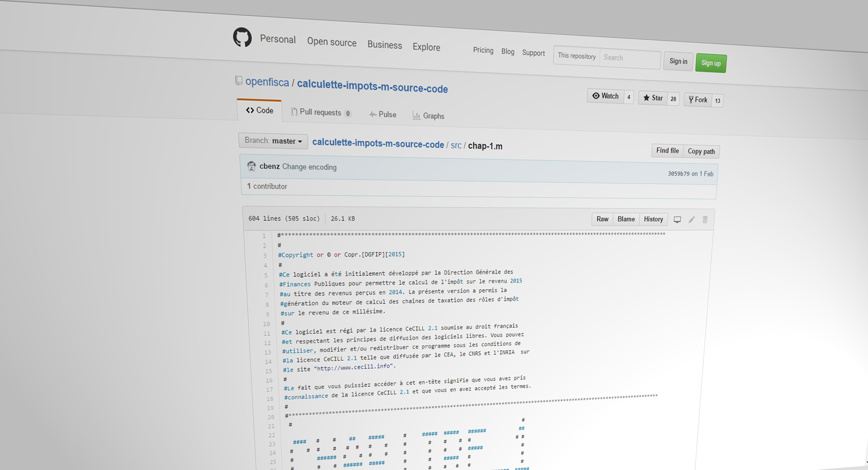Image resolution: width=868 pixels, height=470 pixels.
Task: Click the History button
Action: tap(653, 219)
